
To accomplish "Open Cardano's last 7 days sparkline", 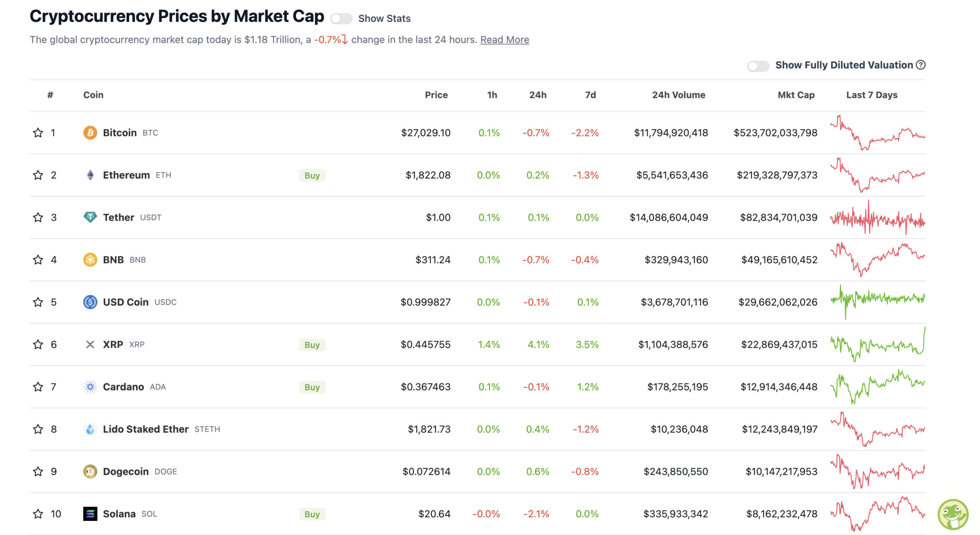I will (877, 386).
